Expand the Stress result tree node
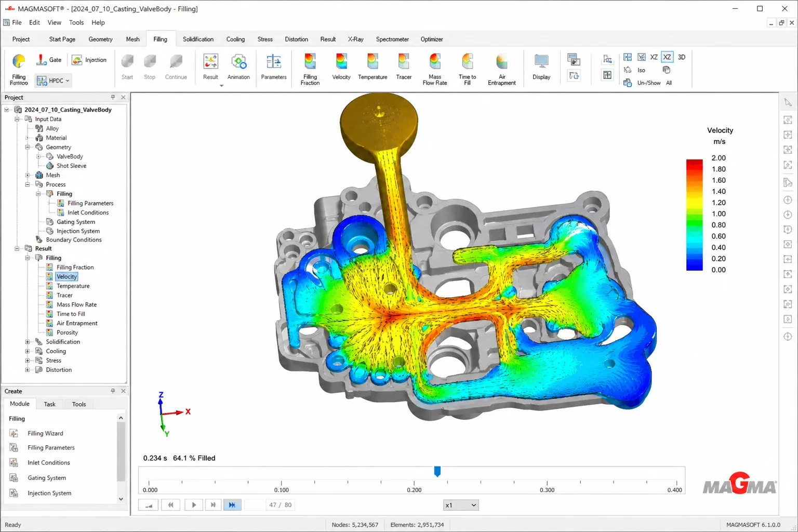The width and height of the screenshot is (798, 532). 28,361
